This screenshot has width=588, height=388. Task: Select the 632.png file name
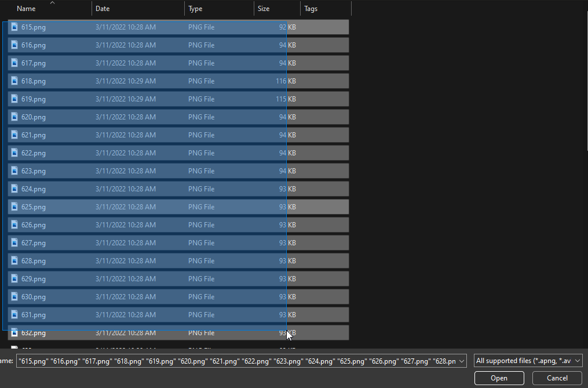pos(34,333)
